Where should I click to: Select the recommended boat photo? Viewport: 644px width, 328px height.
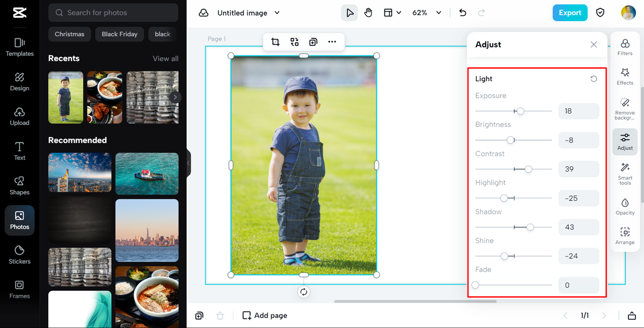click(147, 174)
